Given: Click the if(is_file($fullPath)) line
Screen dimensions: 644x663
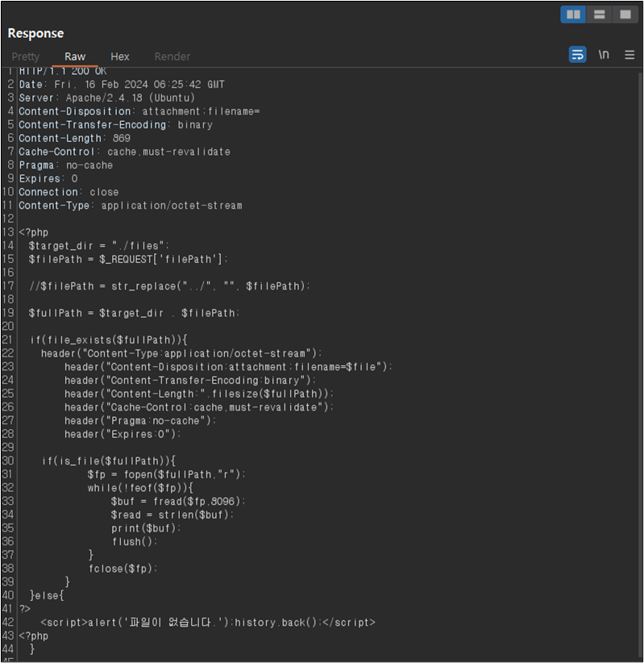Looking at the screenshot, I should [109, 461].
